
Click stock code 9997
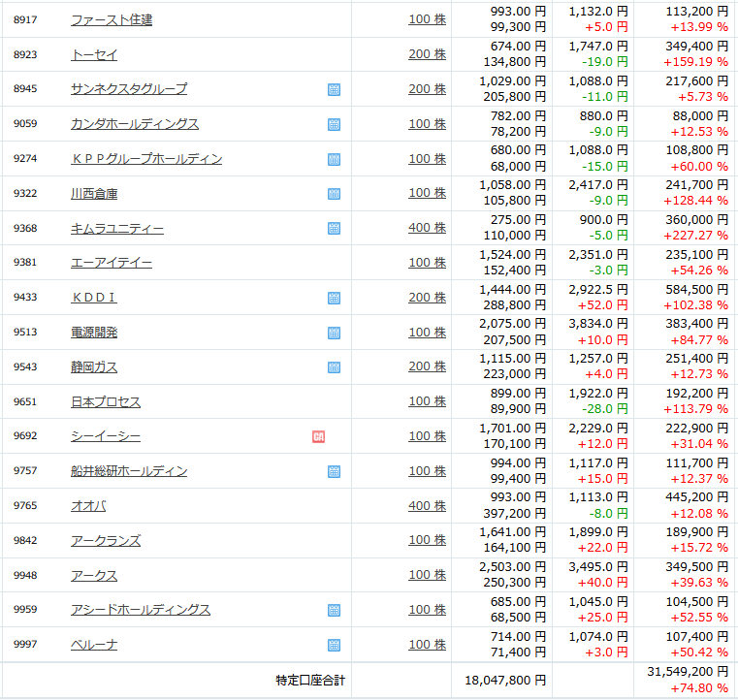point(25,645)
